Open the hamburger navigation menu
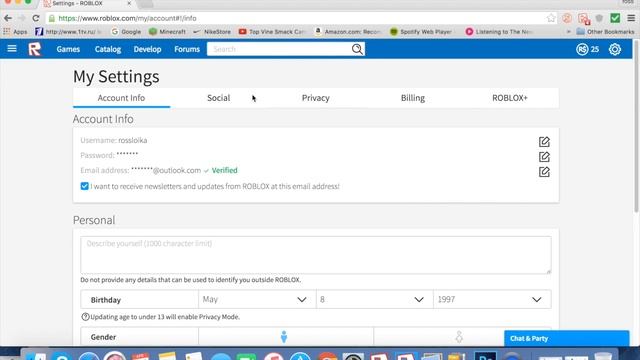Image resolution: width=640 pixels, height=360 pixels. point(12,49)
